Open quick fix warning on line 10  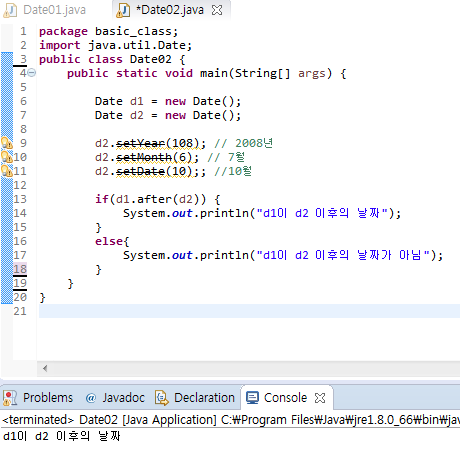pyautogui.click(x=7, y=157)
